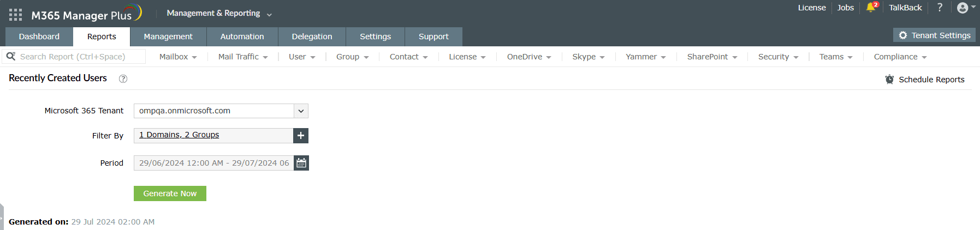Open the Settings tab
The width and height of the screenshot is (980, 230).
click(376, 37)
